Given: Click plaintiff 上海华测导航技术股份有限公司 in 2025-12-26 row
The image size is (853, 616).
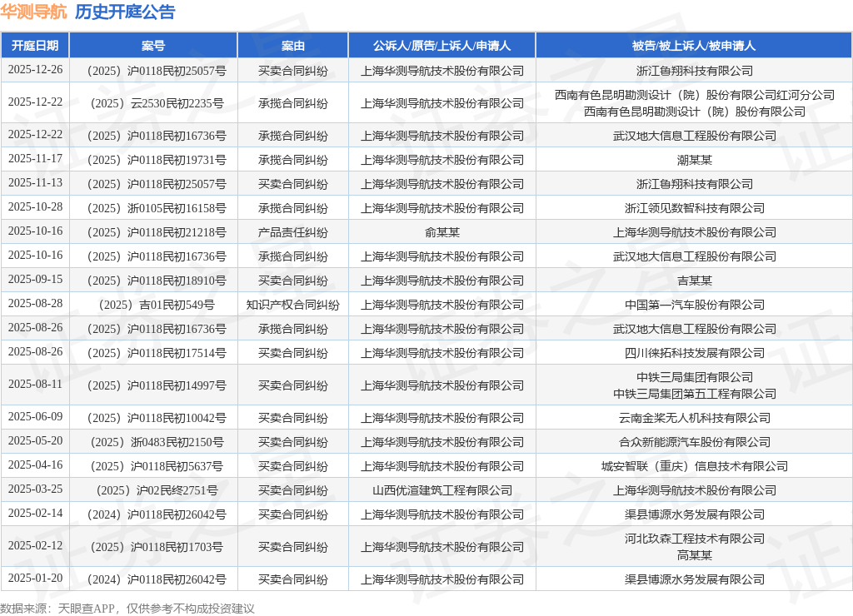Looking at the screenshot, I should coord(442,71).
